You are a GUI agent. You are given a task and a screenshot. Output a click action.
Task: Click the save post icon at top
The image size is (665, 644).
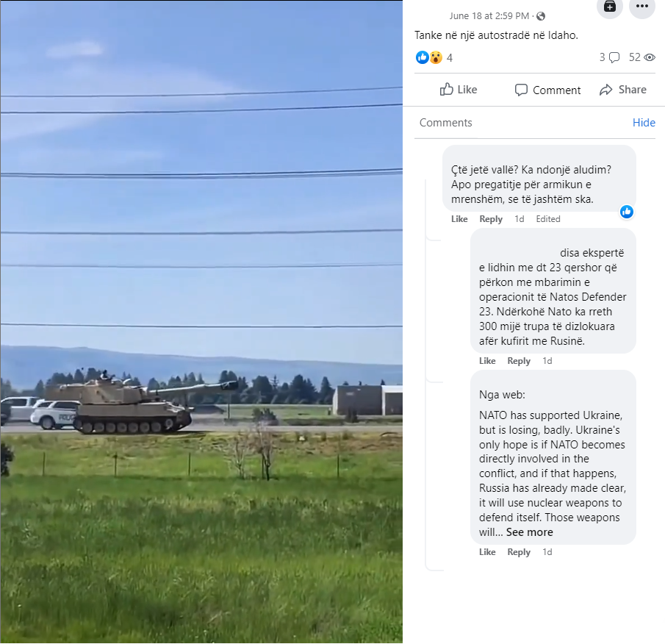click(x=609, y=6)
